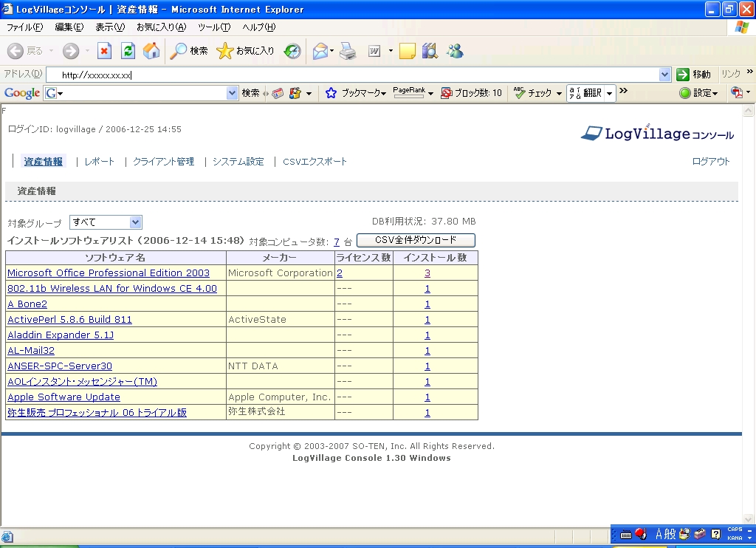Open the Mail toolbar icon
Screen dimensions: 756x548
[x=320, y=51]
